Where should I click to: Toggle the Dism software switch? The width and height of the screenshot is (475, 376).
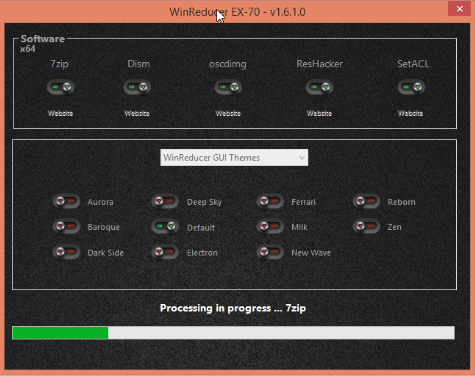pos(137,87)
